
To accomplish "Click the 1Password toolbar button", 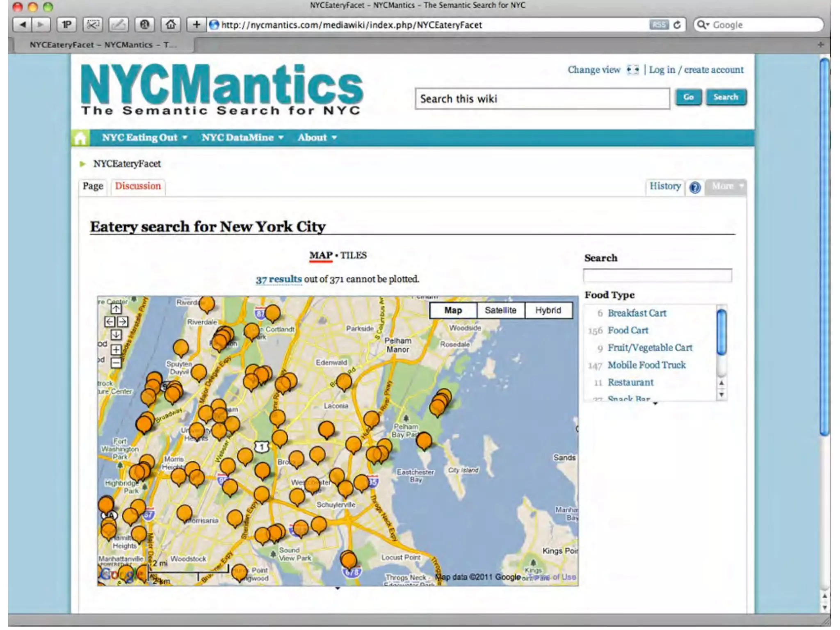I will [x=66, y=25].
